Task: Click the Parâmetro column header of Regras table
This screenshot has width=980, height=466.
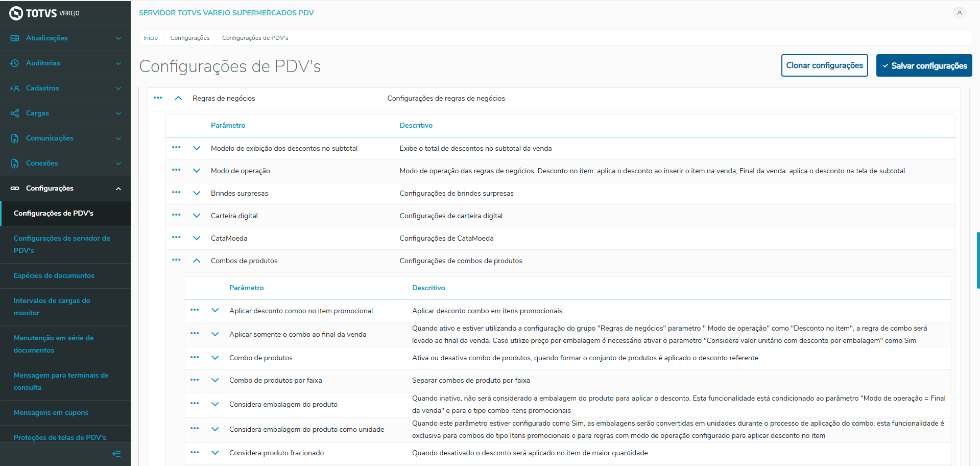Action: [x=228, y=125]
